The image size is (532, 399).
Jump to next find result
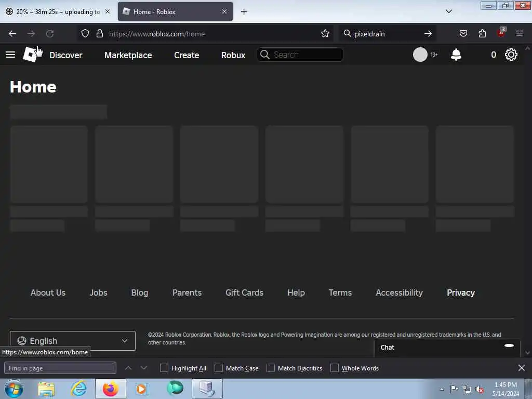pos(144,368)
